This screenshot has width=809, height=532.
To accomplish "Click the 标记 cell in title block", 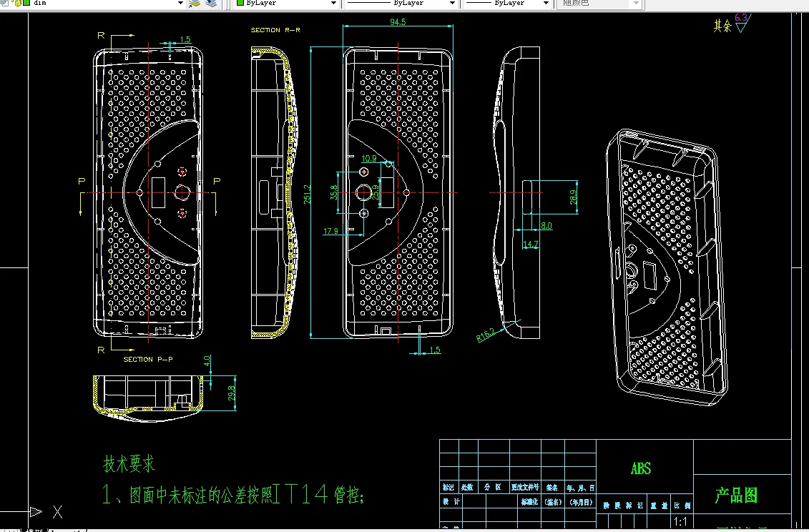I will (448, 487).
